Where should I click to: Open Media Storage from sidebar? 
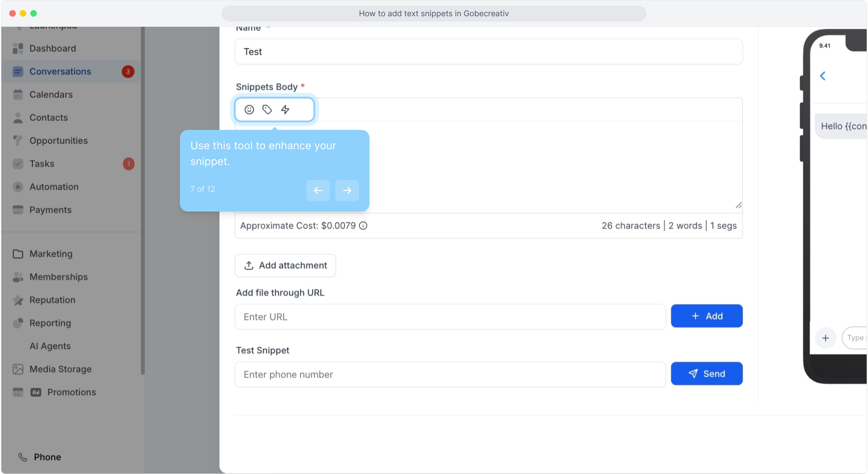pyautogui.click(x=60, y=369)
